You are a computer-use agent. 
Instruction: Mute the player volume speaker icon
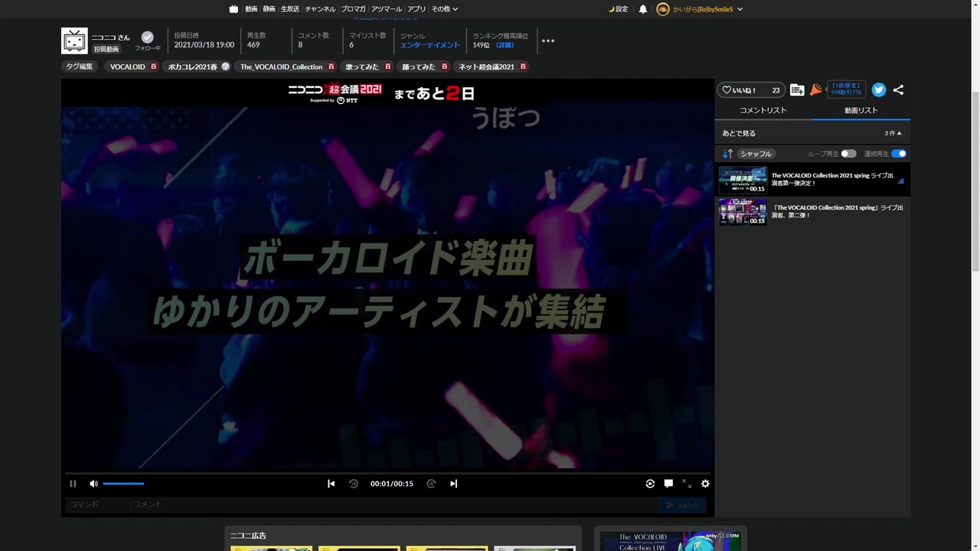(93, 484)
